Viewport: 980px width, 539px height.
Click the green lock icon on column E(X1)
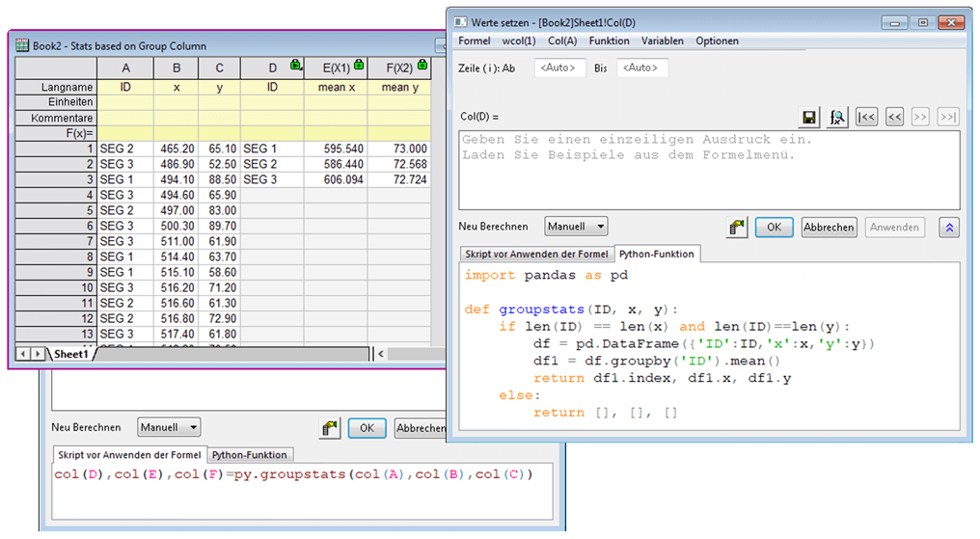pyautogui.click(x=359, y=65)
